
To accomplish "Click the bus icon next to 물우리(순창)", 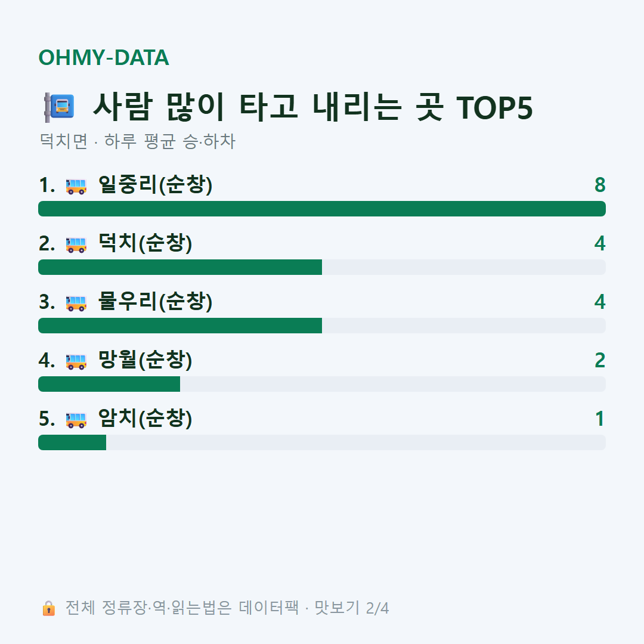I will click(76, 303).
